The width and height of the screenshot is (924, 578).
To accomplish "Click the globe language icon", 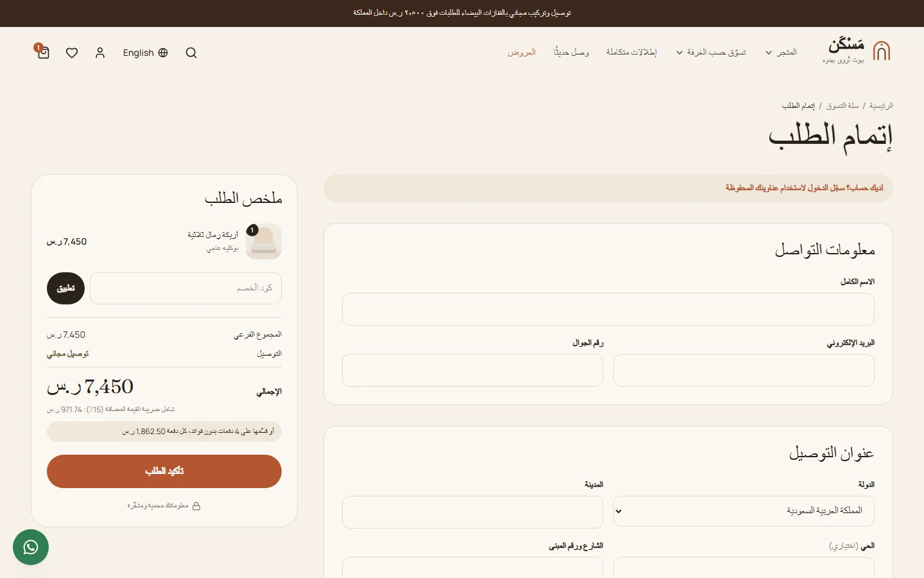I will pyautogui.click(x=163, y=53).
